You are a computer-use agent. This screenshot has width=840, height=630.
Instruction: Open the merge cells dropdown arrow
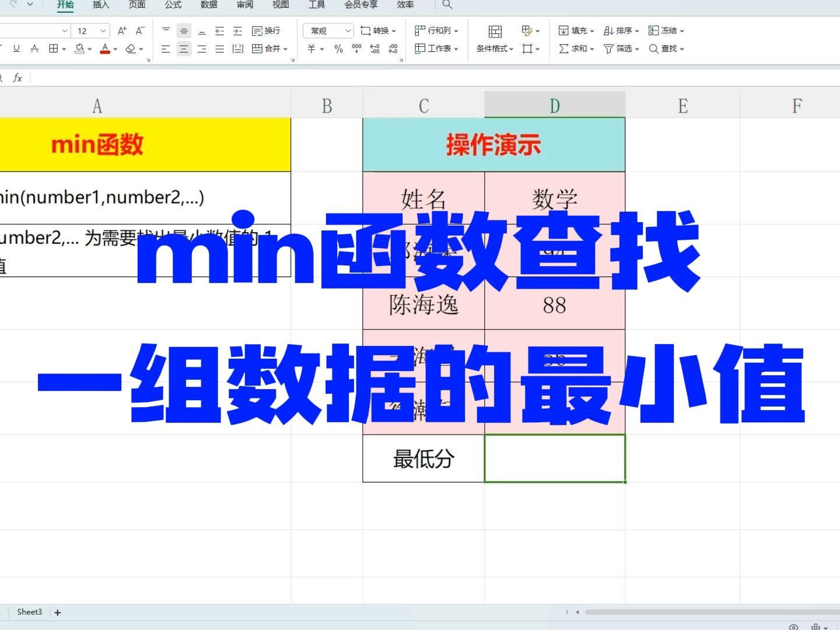point(286,49)
